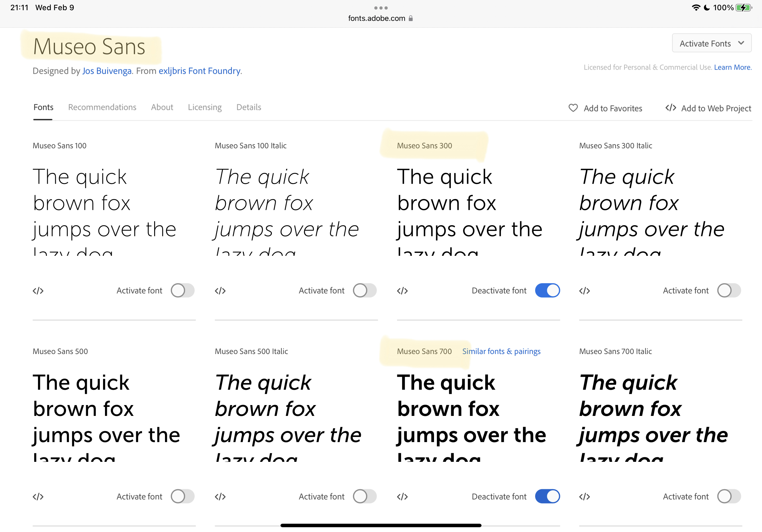Tap the lock icon beside fonts.adobe.com
Viewport: 762px width, 532px height.
pos(411,18)
